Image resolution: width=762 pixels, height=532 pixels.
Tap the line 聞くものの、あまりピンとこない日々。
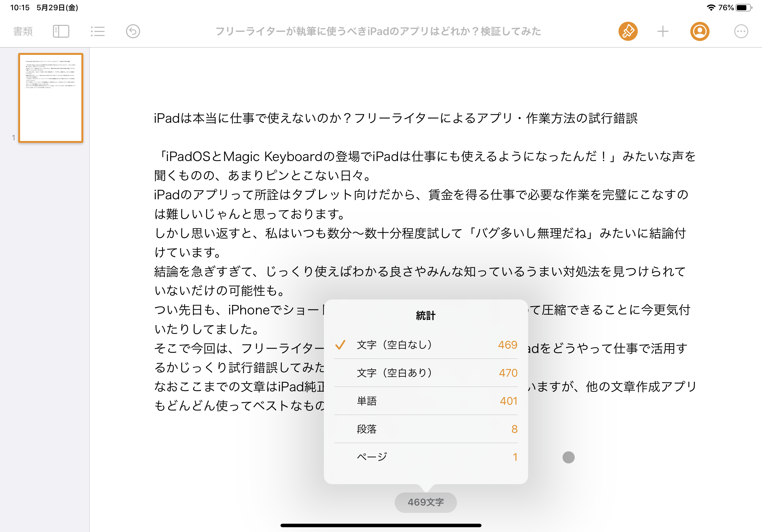263,175
